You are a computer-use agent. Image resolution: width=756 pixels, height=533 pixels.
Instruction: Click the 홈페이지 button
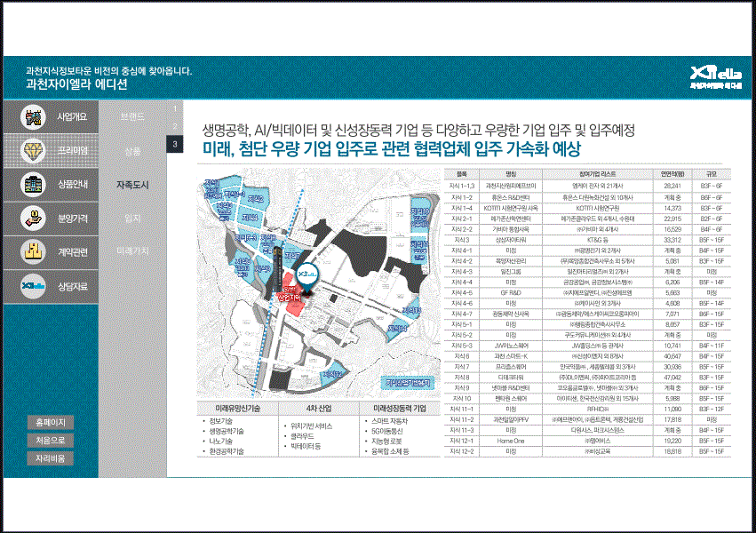pyautogui.click(x=51, y=422)
